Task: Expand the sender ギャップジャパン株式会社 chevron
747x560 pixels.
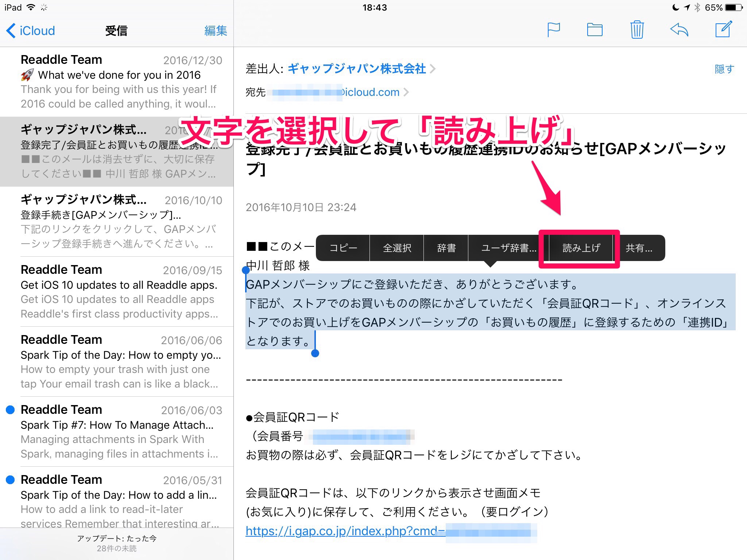Action: (433, 69)
